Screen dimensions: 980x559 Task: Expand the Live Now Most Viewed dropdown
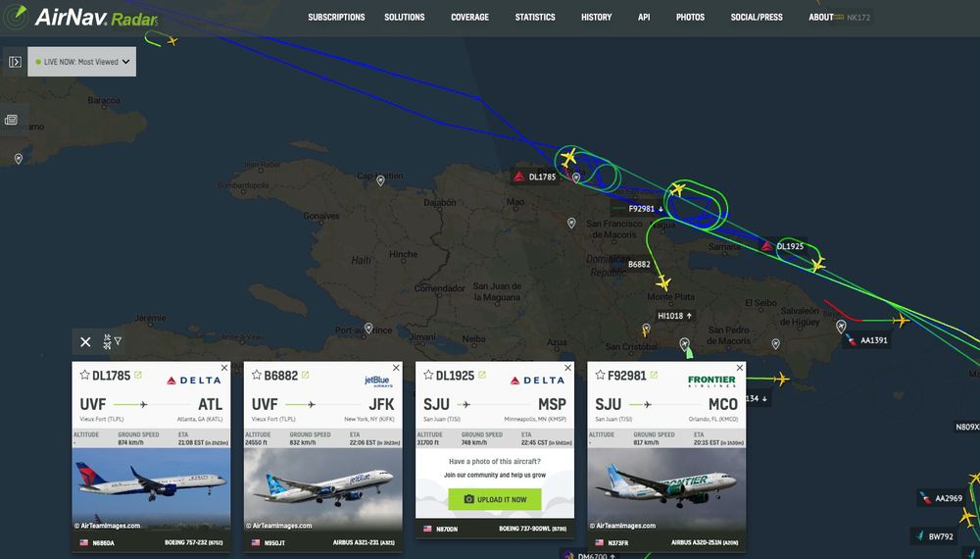pos(82,62)
